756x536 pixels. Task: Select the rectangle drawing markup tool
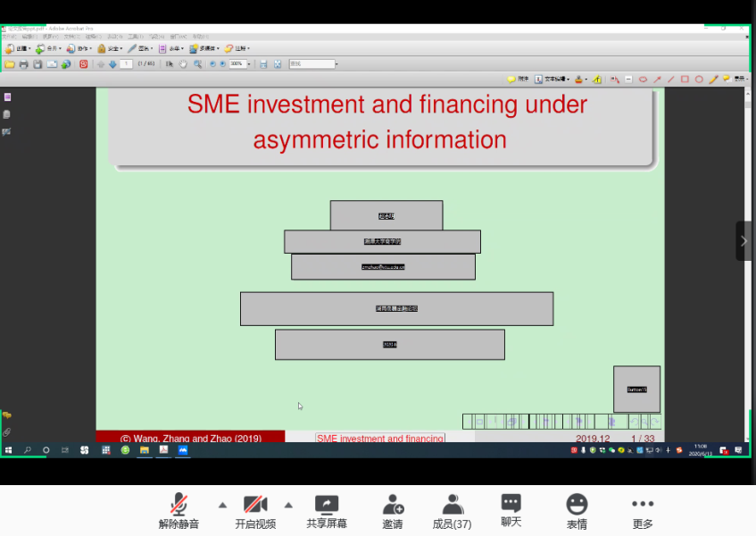[x=685, y=80]
